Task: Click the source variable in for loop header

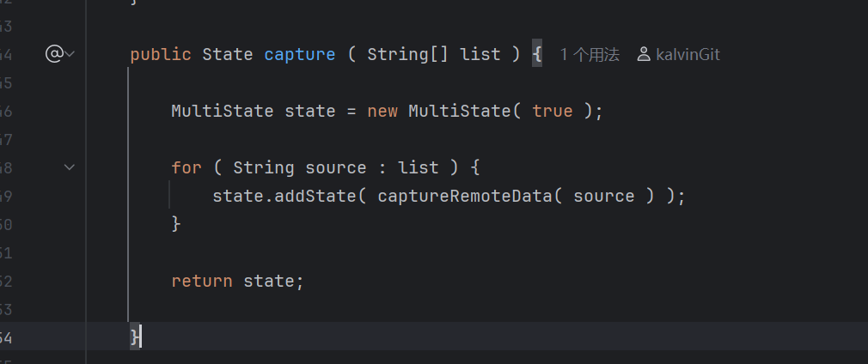Action: (x=335, y=167)
